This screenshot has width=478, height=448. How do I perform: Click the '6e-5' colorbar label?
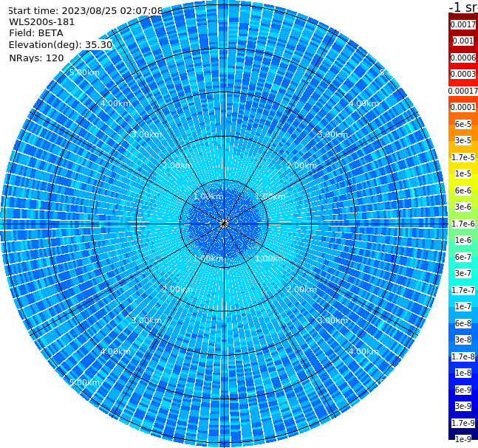[463, 124]
